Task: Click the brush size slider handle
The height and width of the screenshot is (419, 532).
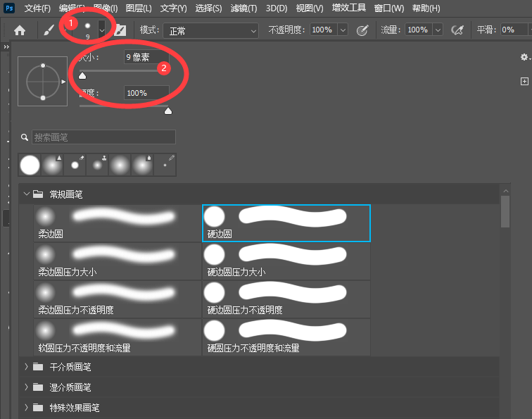Action: point(82,75)
